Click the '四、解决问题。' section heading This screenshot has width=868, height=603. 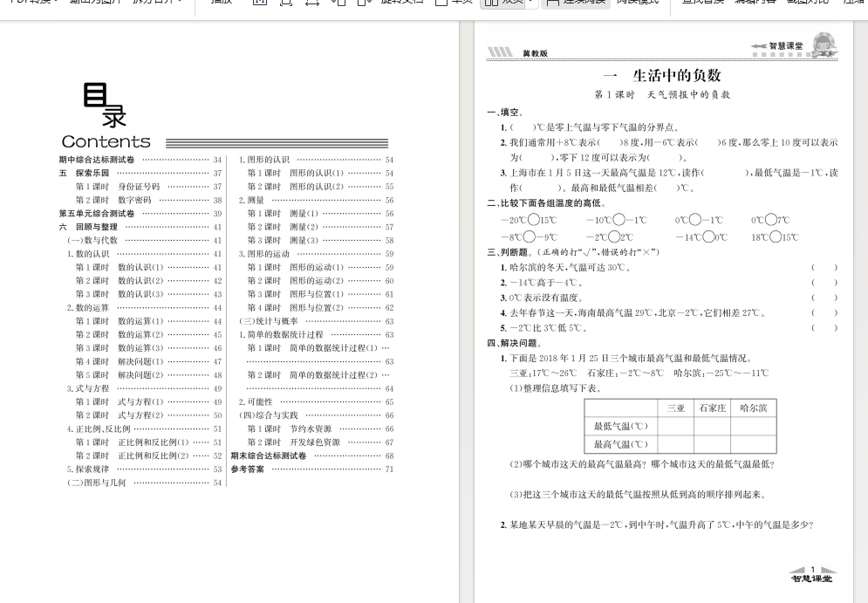tap(515, 343)
